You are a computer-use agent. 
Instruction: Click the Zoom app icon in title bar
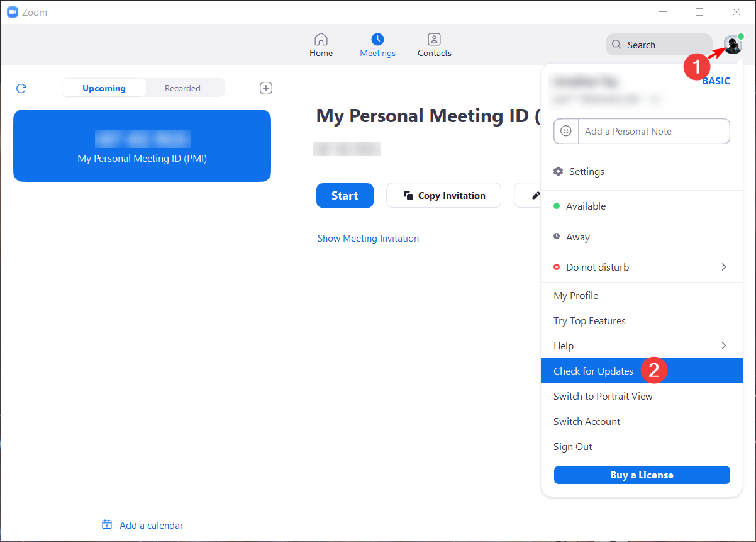(x=12, y=12)
